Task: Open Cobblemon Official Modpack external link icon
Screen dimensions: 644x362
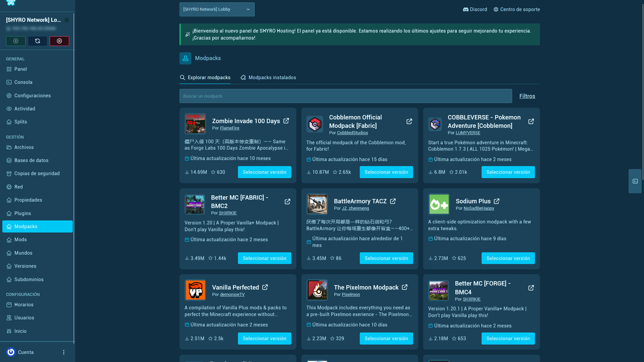Action: 409,121
